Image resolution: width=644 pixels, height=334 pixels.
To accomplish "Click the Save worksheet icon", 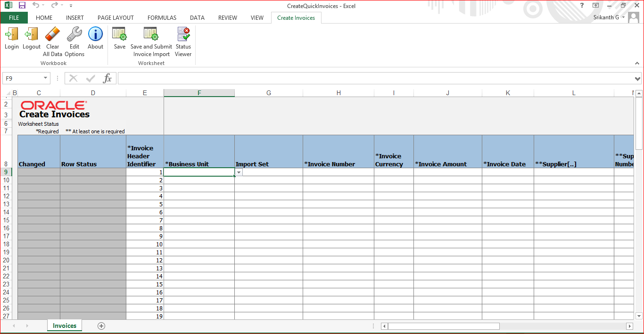I will click(x=120, y=34).
